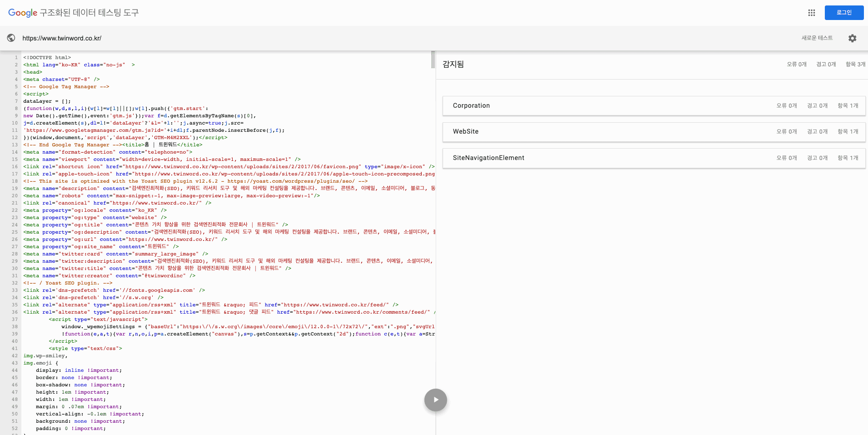The width and height of the screenshot is (868, 435).
Task: Click code line 21 canonical link
Action: coord(117,203)
